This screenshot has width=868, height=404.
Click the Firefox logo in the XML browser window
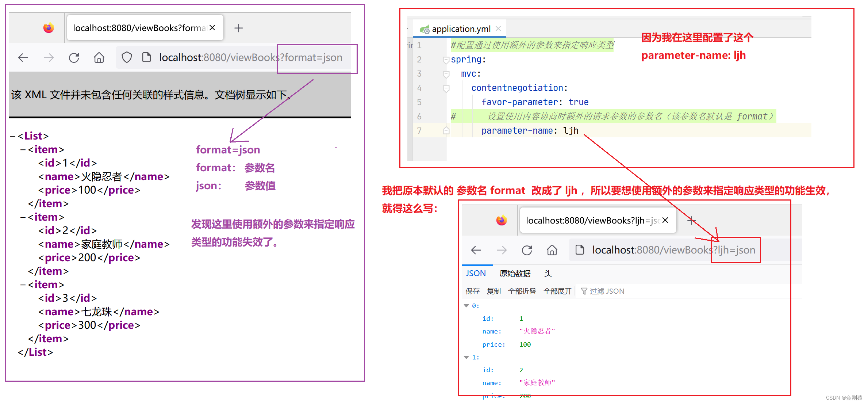tap(49, 28)
